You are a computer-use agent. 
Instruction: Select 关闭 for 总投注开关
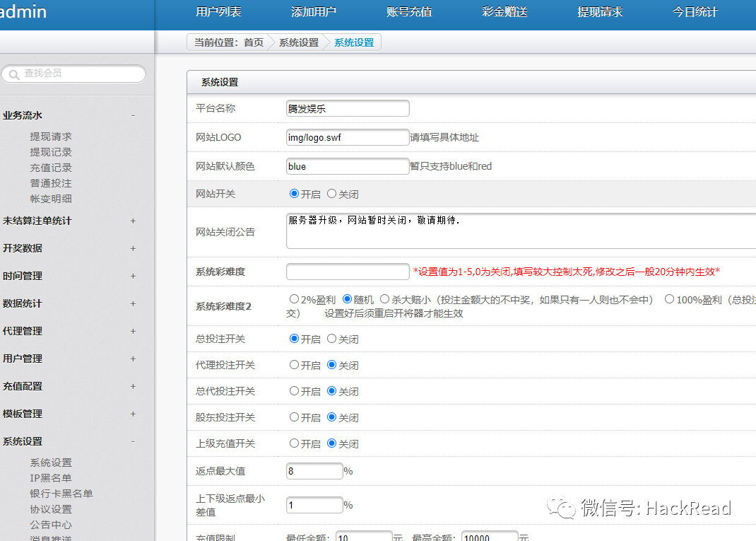(331, 339)
